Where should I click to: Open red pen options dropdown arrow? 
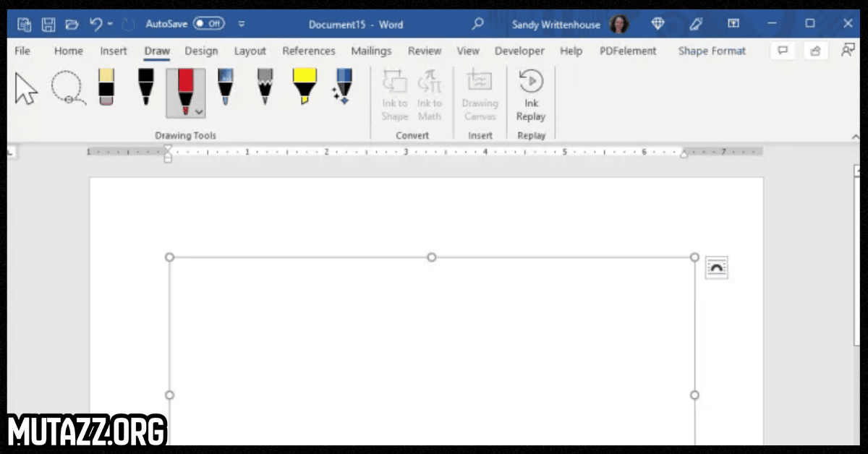[200, 112]
